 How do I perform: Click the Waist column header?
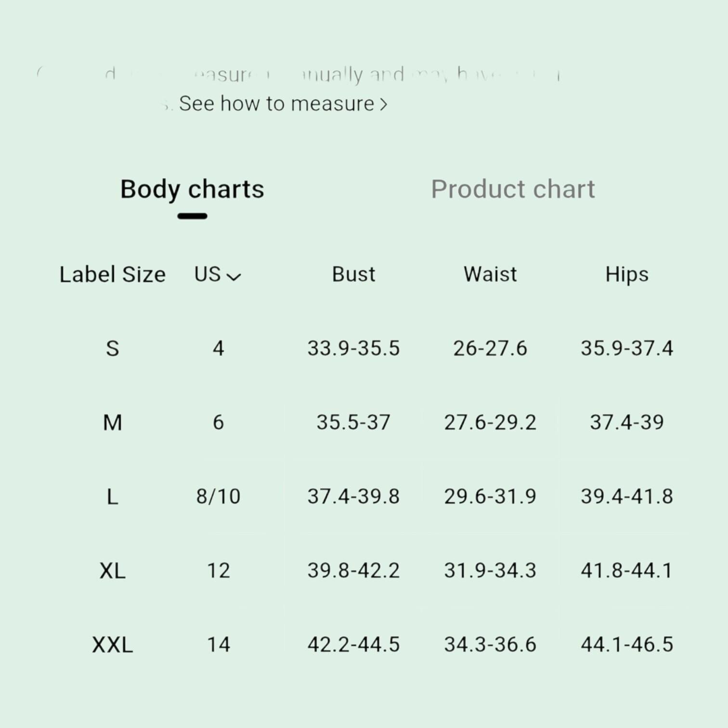pos(490,274)
